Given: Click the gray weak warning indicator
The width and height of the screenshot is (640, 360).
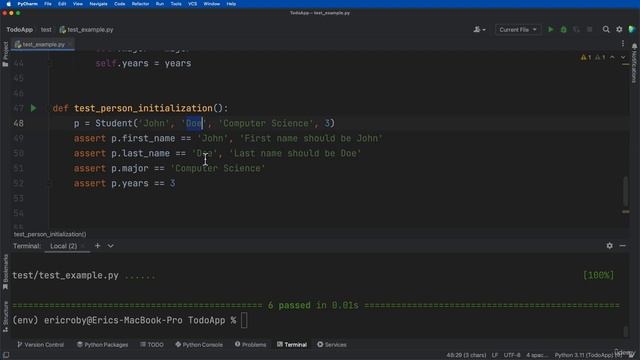Looking at the screenshot, I should [600, 58].
